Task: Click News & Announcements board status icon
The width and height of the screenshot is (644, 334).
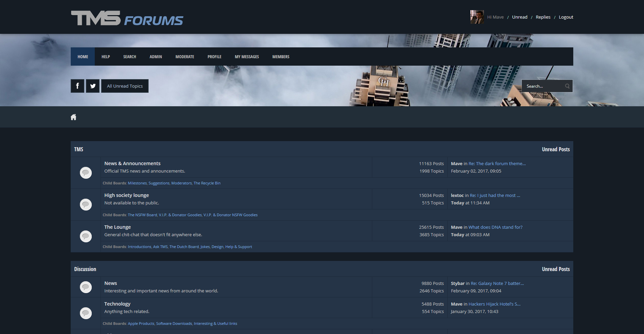Action: point(86,173)
